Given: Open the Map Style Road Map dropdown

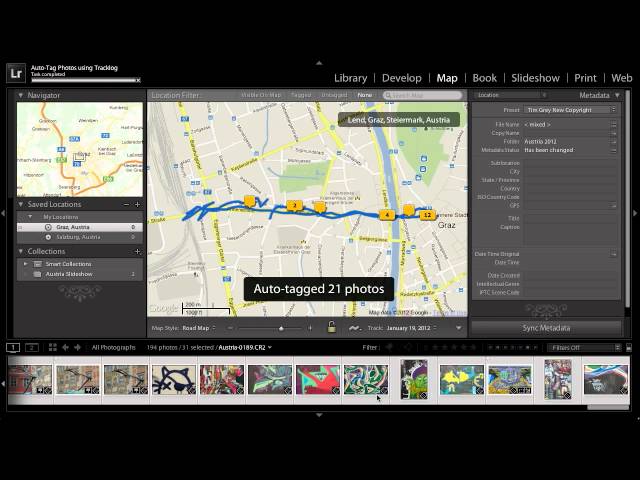Looking at the screenshot, I should 199,328.
